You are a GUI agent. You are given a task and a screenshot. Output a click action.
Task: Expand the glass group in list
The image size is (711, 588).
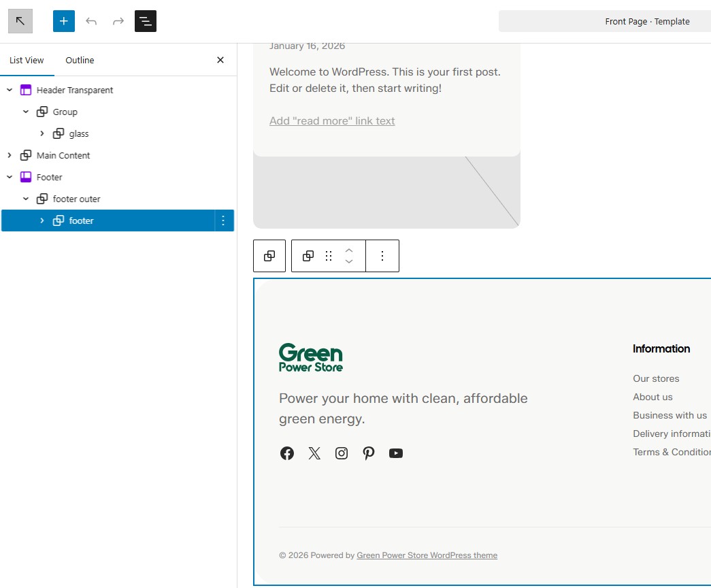(x=42, y=133)
